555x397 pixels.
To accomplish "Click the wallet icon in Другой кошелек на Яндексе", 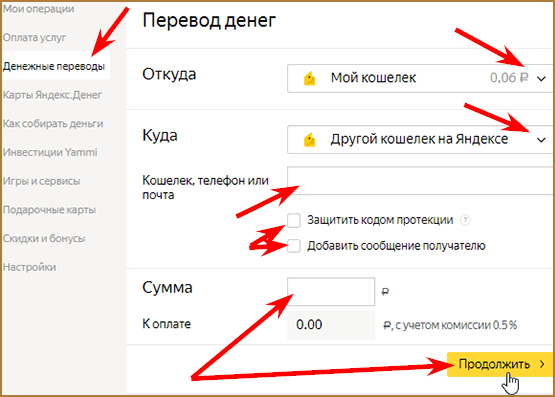I will (x=309, y=139).
